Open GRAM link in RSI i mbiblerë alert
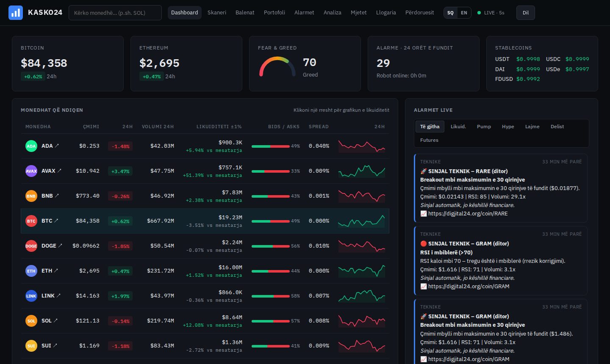This screenshot has height=364, width=610. point(469,287)
